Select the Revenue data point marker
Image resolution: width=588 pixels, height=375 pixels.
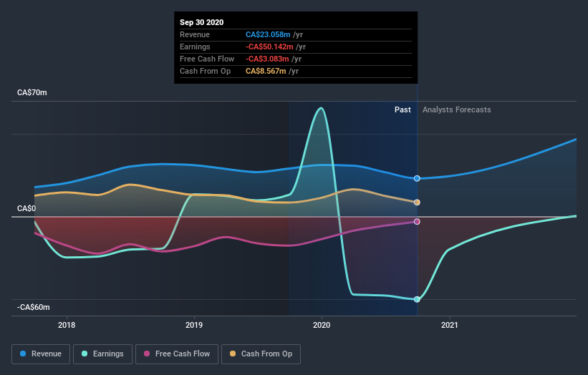(x=417, y=178)
